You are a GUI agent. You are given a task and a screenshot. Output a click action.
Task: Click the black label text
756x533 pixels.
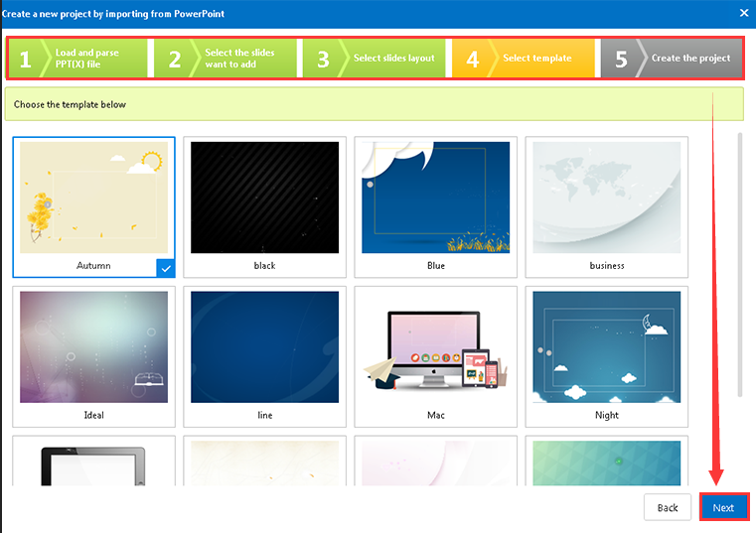(x=264, y=266)
